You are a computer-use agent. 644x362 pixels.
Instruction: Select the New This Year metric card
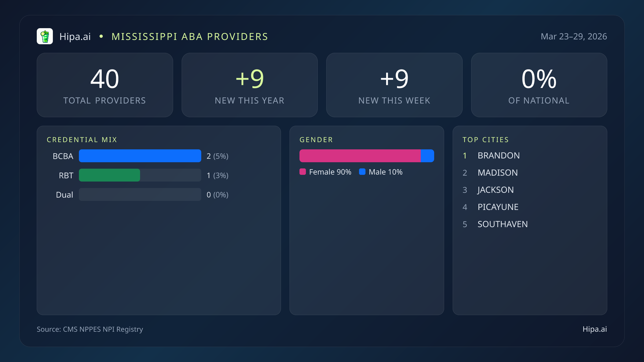point(250,85)
